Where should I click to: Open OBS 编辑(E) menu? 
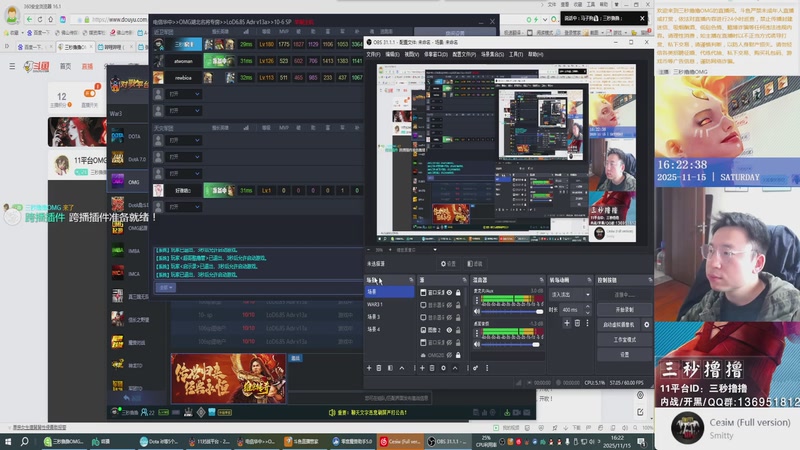pos(392,54)
